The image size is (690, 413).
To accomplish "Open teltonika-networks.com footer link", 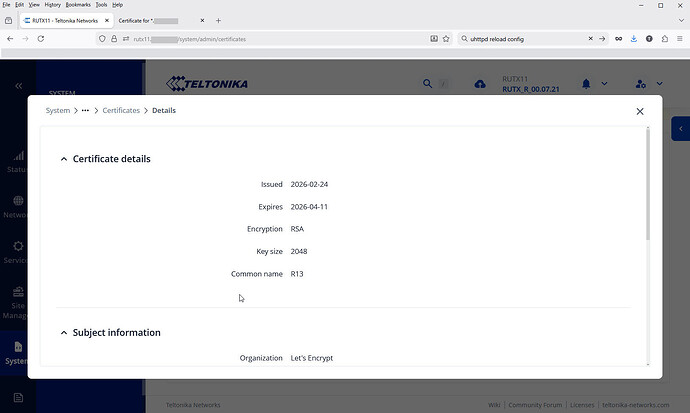I will 635,405.
